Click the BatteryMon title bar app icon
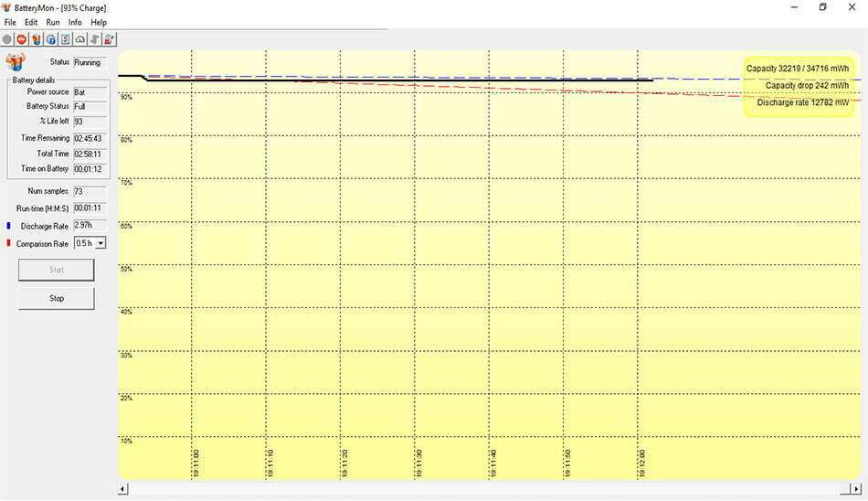868x501 pixels. (6, 7)
